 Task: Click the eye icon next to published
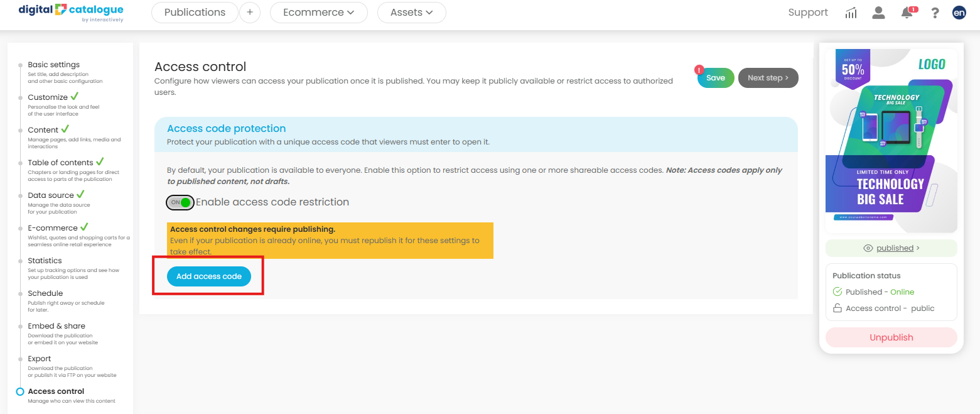point(868,248)
